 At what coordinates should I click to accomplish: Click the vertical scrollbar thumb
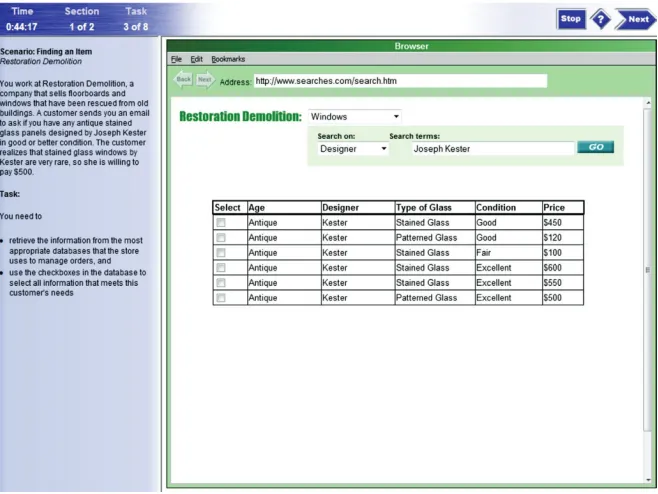[x=648, y=269]
